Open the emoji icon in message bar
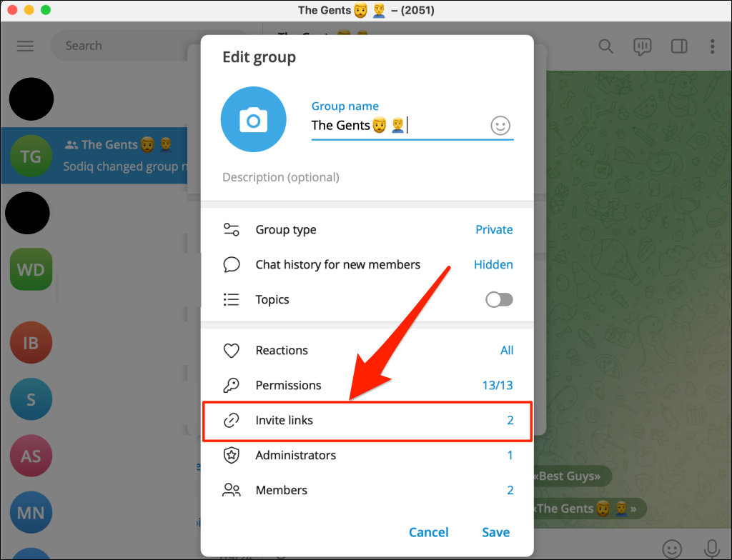Viewport: 732px width, 560px height. tap(671, 549)
